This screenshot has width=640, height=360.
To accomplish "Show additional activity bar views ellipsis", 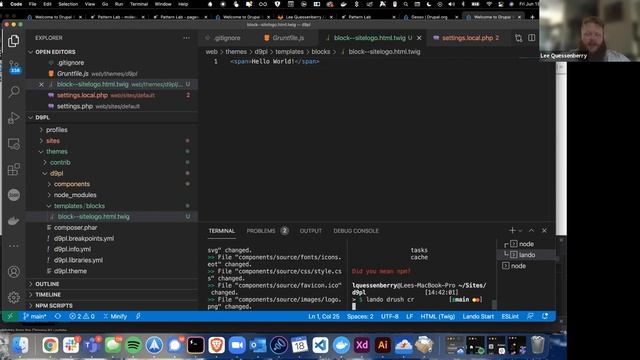I will coord(13,246).
